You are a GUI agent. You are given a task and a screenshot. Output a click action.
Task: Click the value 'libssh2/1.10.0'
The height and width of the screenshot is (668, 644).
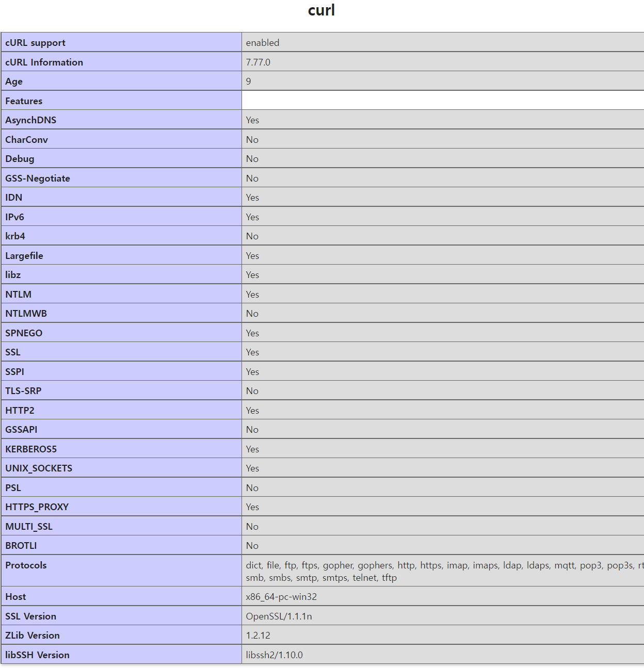coord(275,655)
